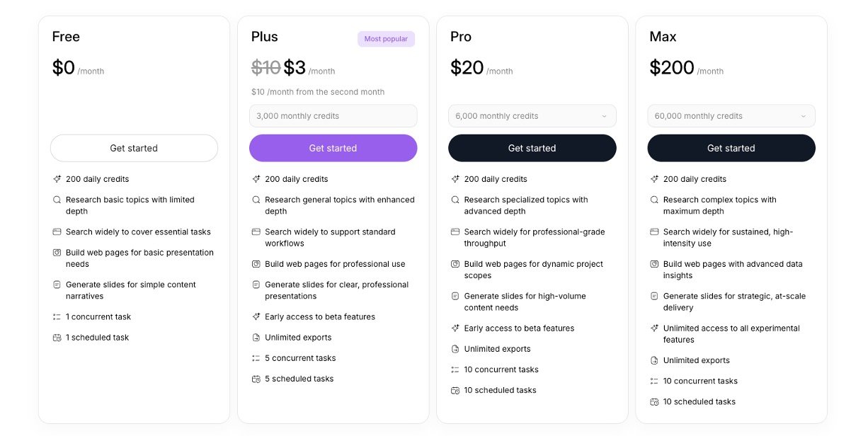868x436 pixels.
Task: Click the search icon next to Plus research feature
Action: click(x=256, y=200)
